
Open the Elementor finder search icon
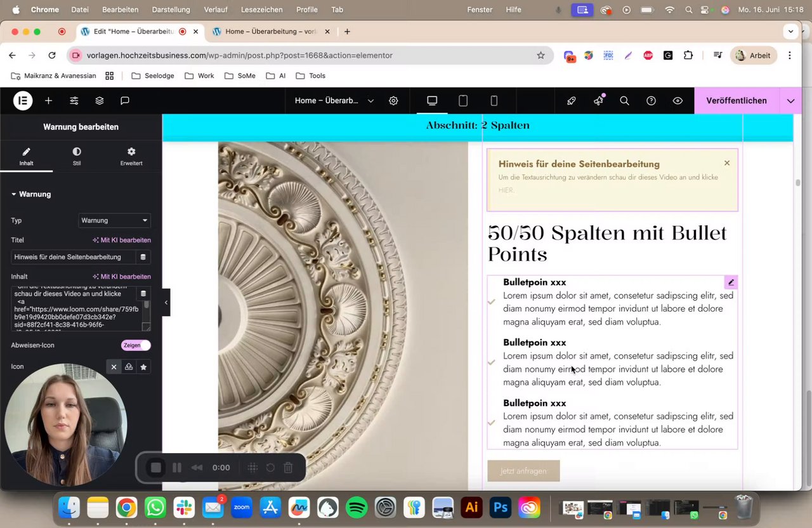[624, 100]
